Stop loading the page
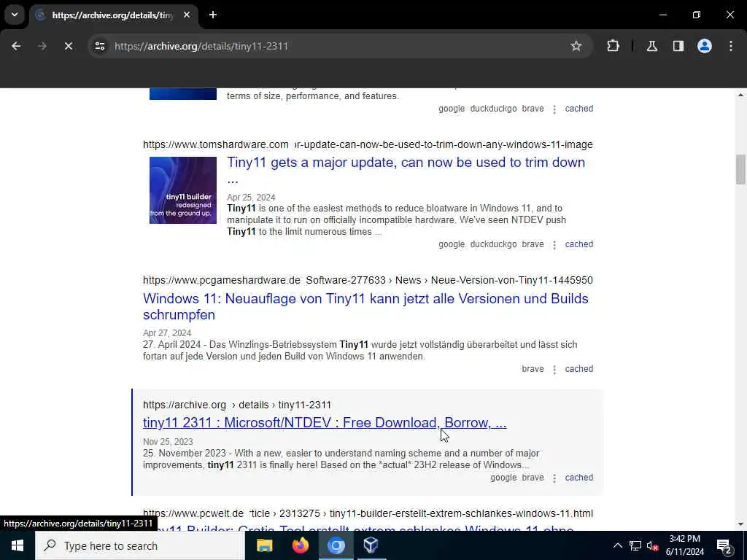The height and width of the screenshot is (560, 747). pyautogui.click(x=69, y=46)
